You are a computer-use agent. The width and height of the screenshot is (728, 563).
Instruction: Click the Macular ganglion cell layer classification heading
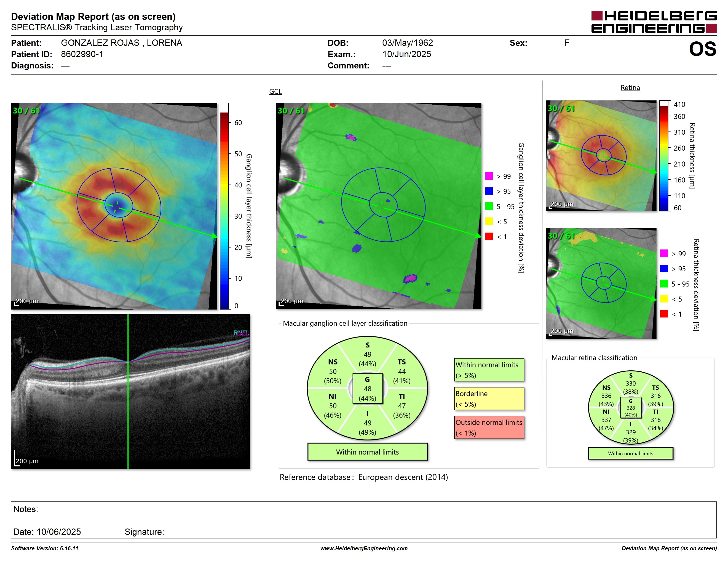pyautogui.click(x=345, y=323)
